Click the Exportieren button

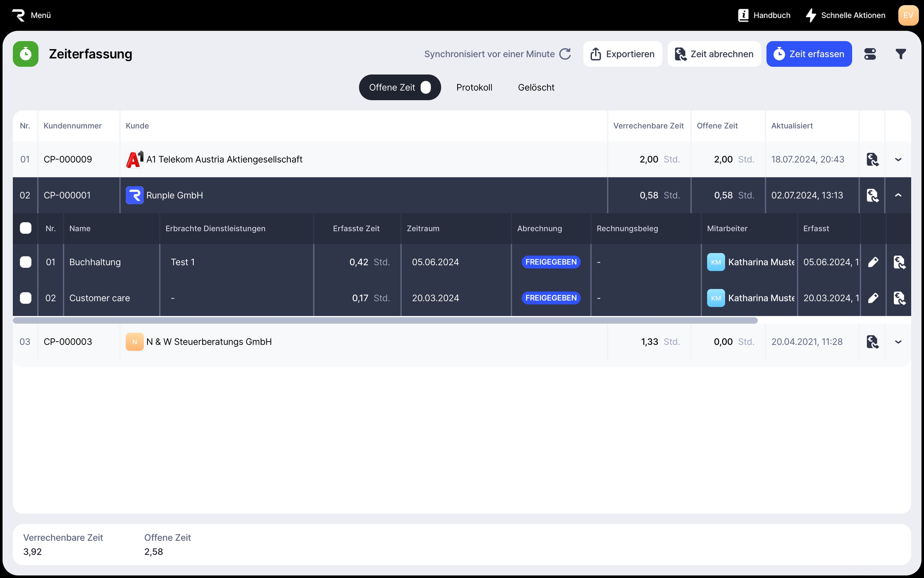622,54
